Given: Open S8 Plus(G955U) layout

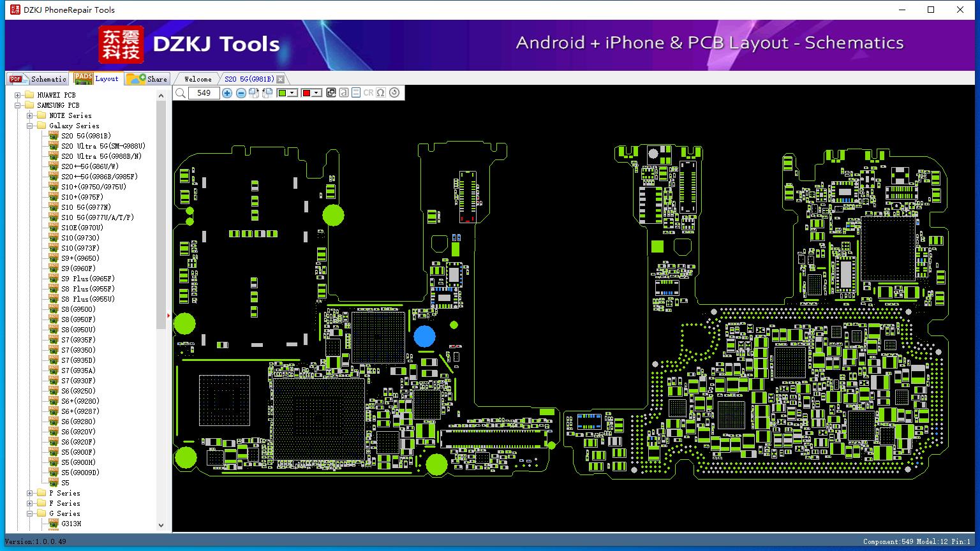Looking at the screenshot, I should pyautogui.click(x=88, y=299).
